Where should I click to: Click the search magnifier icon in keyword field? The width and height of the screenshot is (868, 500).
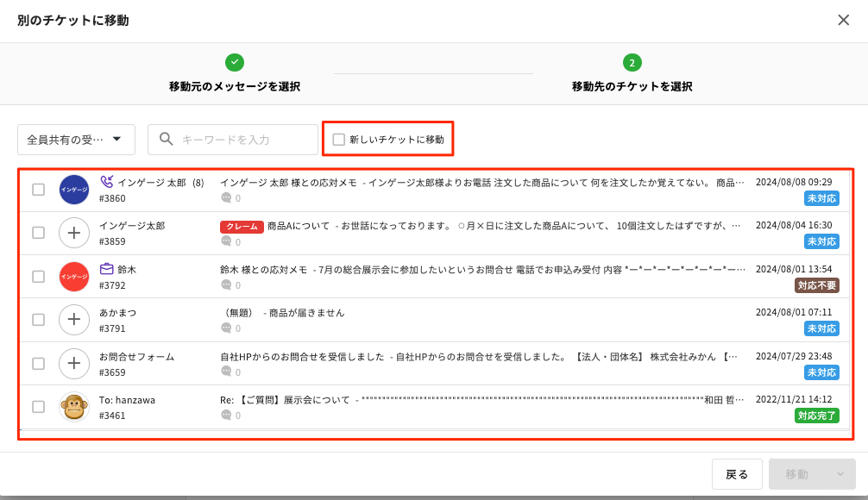coord(167,139)
